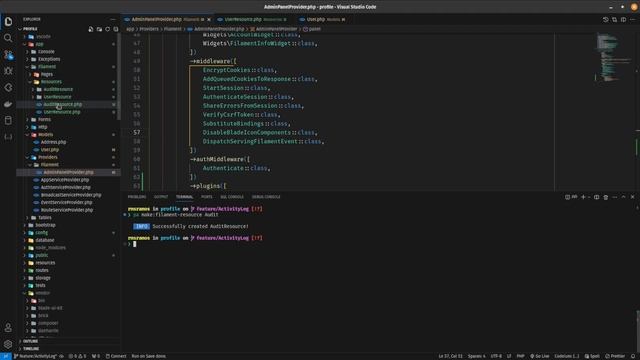Click the Spell status bar item
640x360 pixels.
point(592,356)
